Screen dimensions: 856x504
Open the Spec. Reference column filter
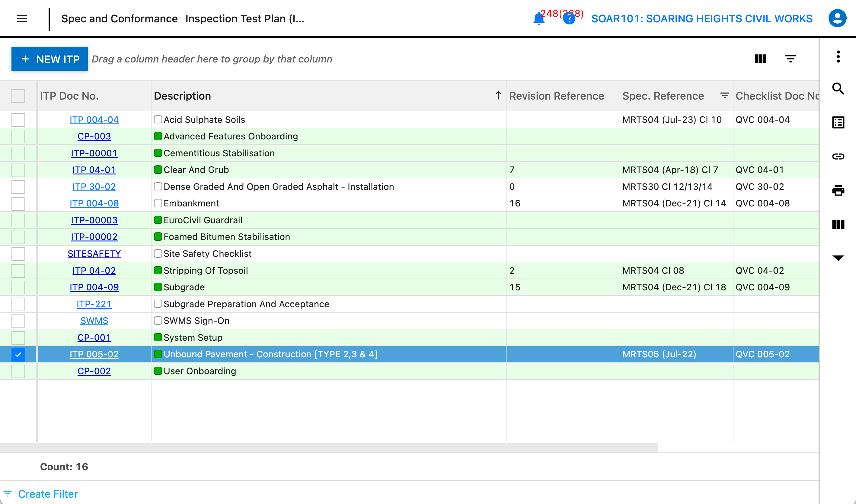tap(724, 96)
